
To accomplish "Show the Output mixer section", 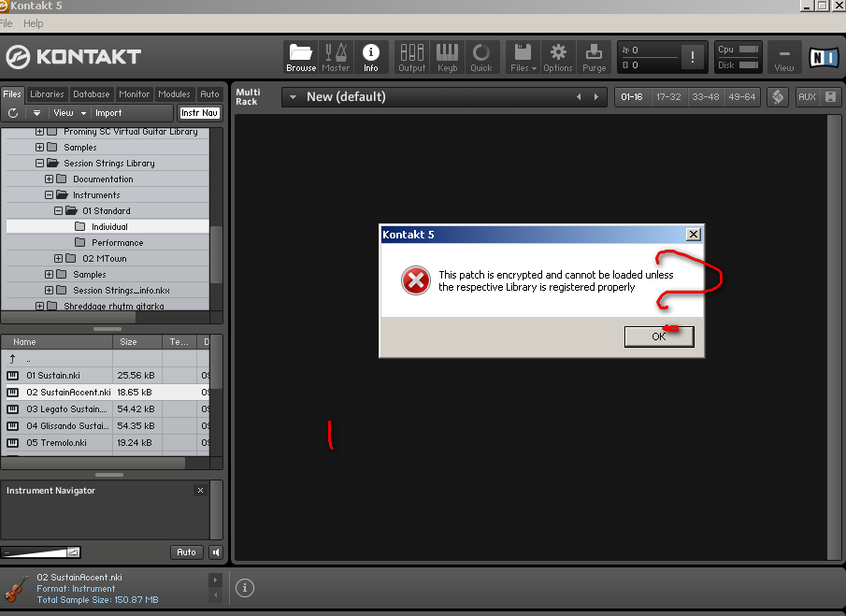I will point(411,57).
